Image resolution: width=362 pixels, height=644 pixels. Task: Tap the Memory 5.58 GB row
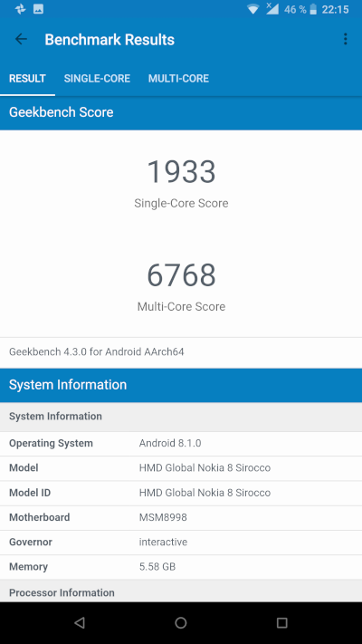coord(181,567)
